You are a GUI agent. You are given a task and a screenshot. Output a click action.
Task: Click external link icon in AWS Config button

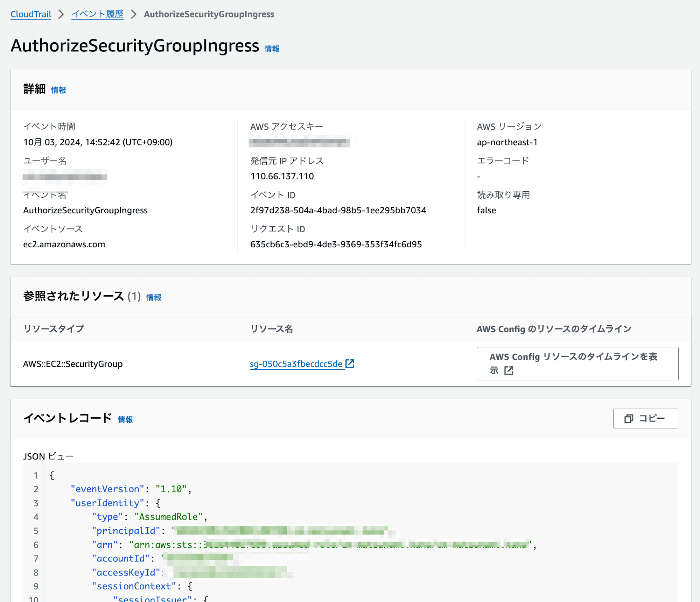[x=509, y=370]
